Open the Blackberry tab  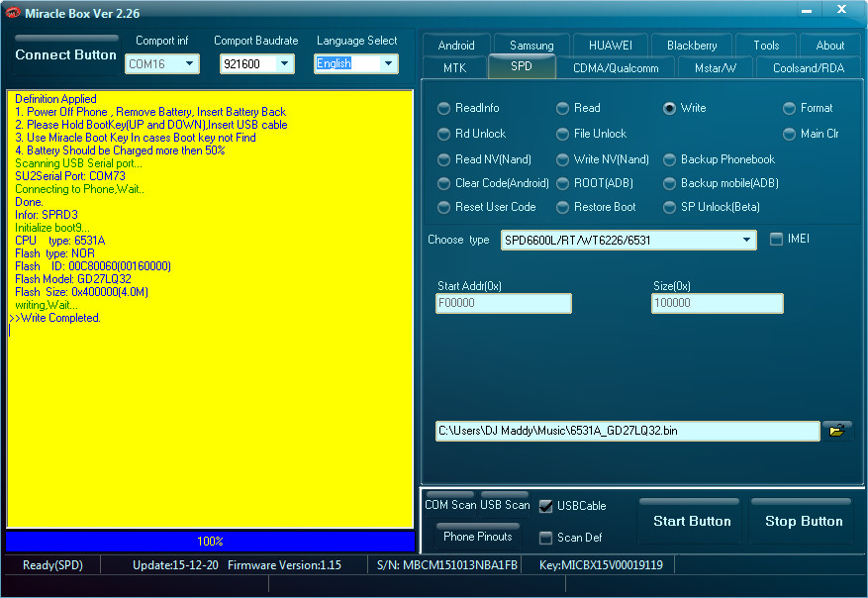coord(692,46)
